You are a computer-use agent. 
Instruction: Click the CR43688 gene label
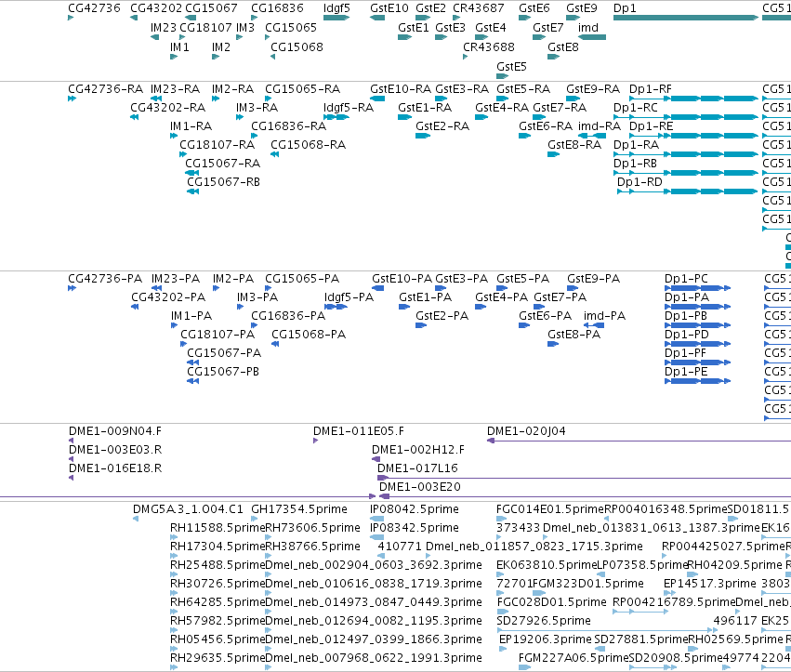tap(489, 46)
